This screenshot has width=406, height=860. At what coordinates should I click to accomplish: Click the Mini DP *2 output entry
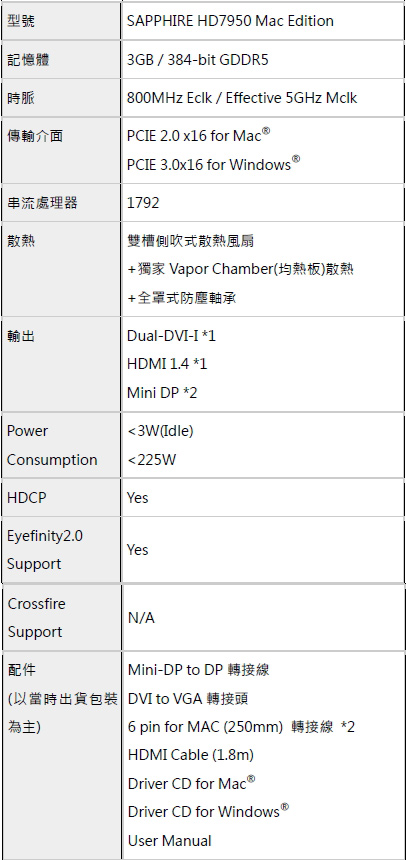point(162,393)
